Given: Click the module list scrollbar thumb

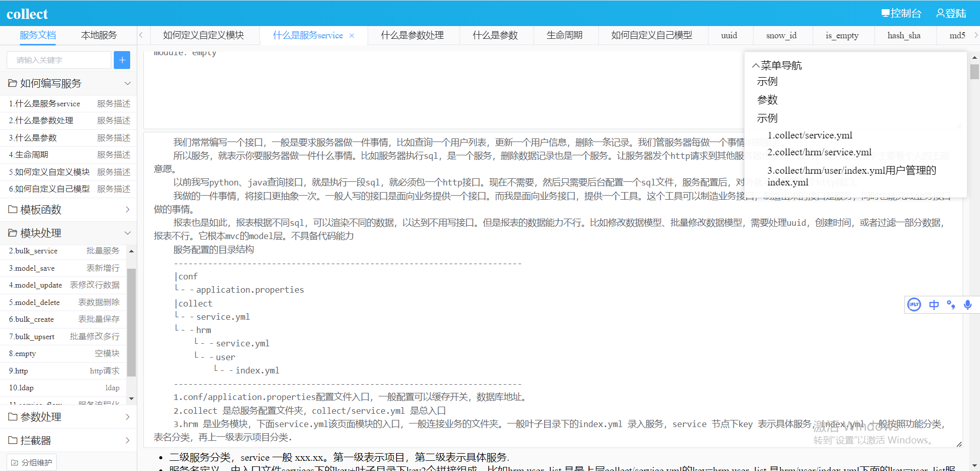Looking at the screenshot, I should click(131, 322).
